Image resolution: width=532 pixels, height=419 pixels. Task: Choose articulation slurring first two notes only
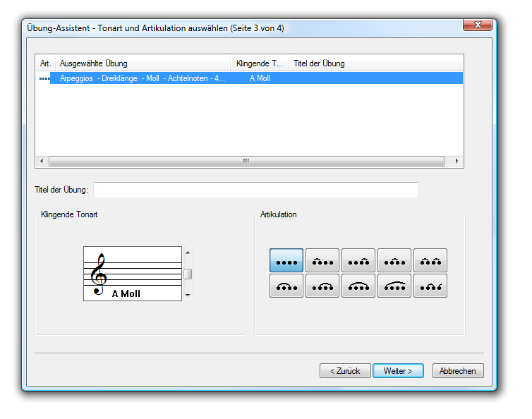pos(322,260)
